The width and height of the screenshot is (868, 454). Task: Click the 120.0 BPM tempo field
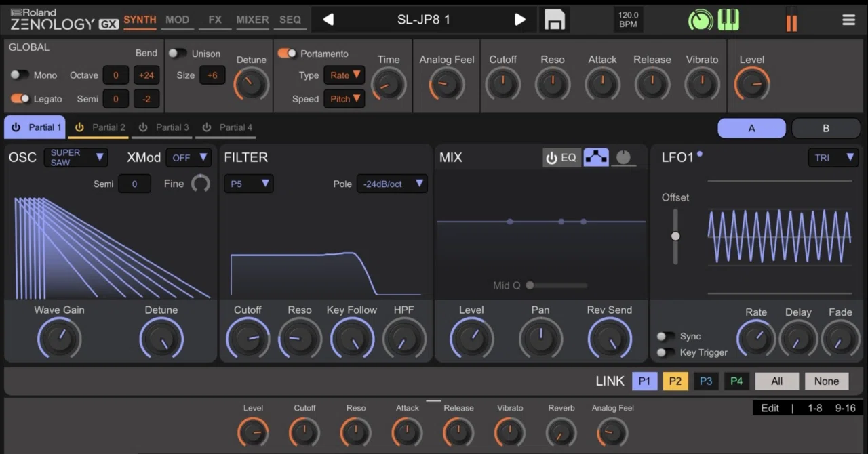(628, 20)
